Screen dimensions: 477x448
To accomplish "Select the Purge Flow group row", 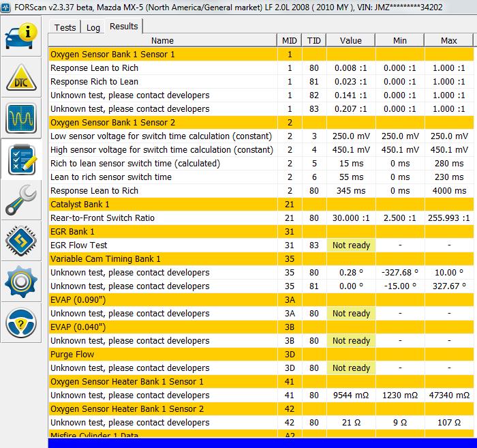I will pyautogui.click(x=261, y=355).
